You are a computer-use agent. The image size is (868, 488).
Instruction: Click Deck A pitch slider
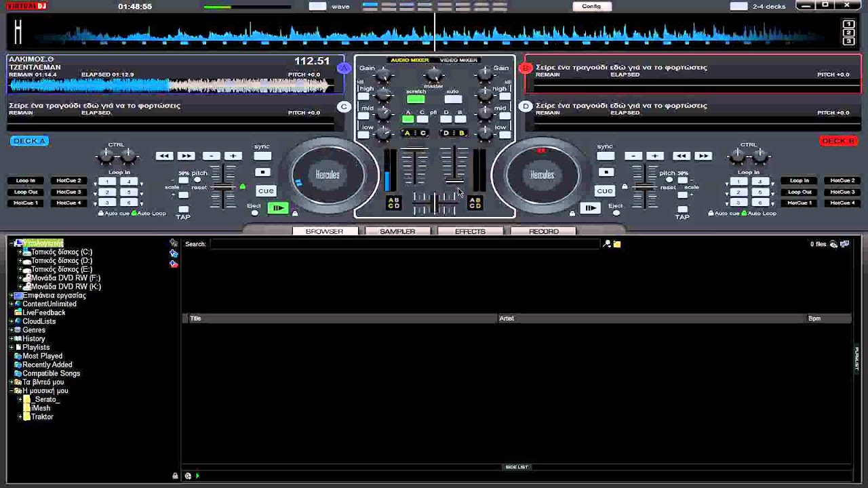(x=224, y=186)
